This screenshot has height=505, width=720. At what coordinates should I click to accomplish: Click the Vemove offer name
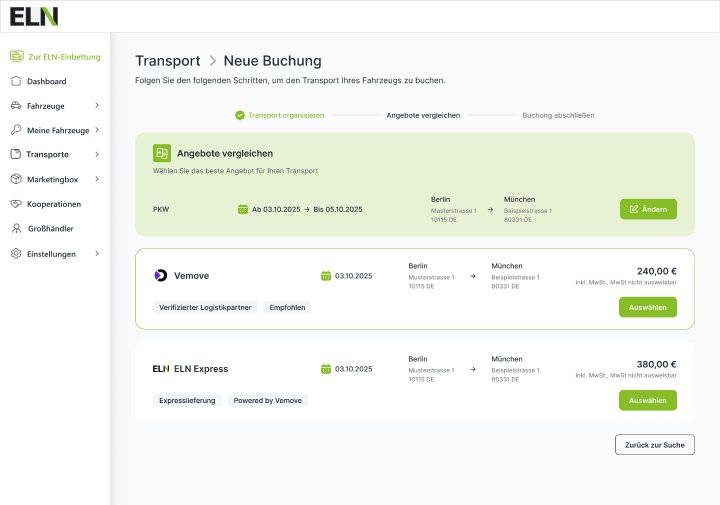coord(191,275)
